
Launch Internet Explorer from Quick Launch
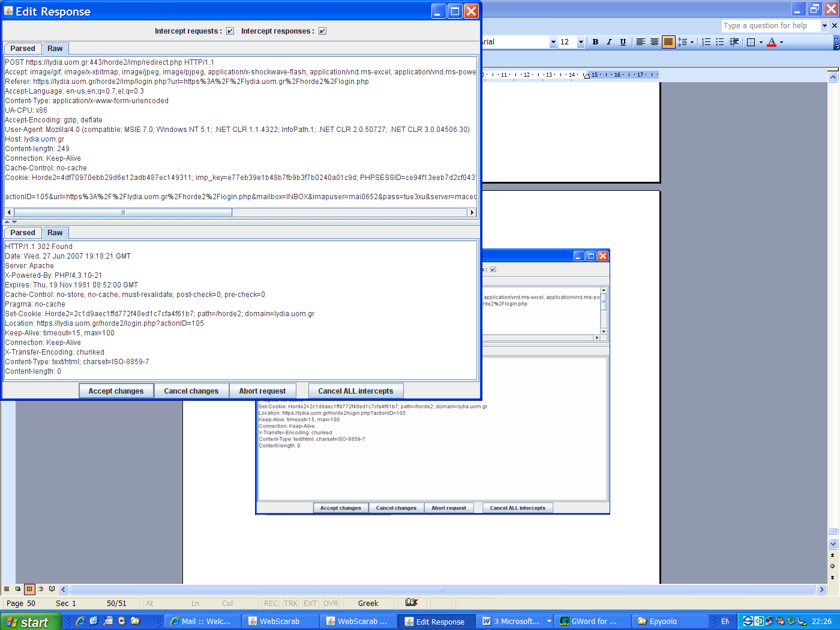coord(80,621)
